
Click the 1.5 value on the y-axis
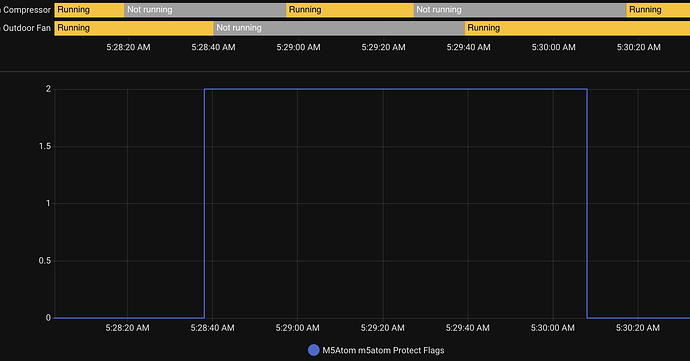(45, 146)
